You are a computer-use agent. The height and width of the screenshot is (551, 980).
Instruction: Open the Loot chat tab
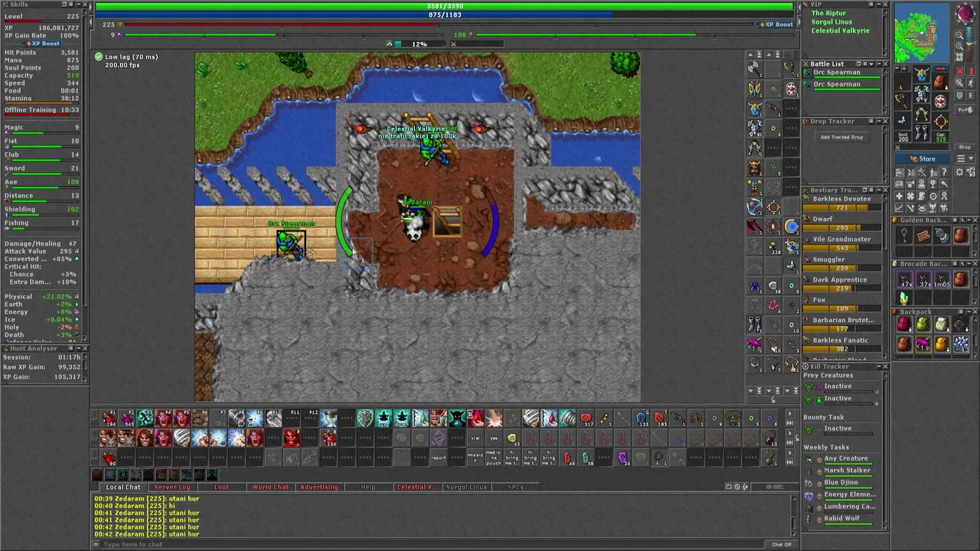click(x=221, y=487)
